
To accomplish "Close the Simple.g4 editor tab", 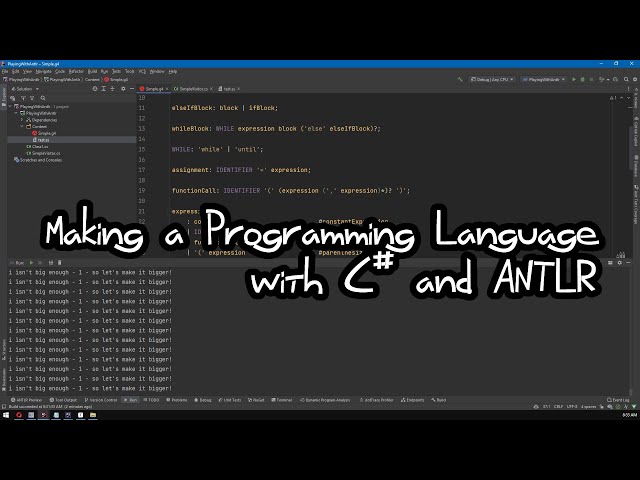I will (167, 89).
